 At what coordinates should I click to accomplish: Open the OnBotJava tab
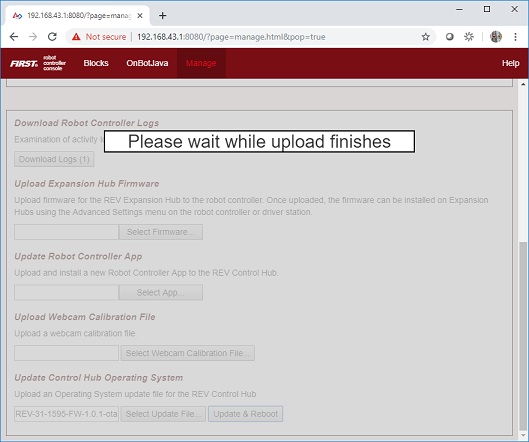147,63
